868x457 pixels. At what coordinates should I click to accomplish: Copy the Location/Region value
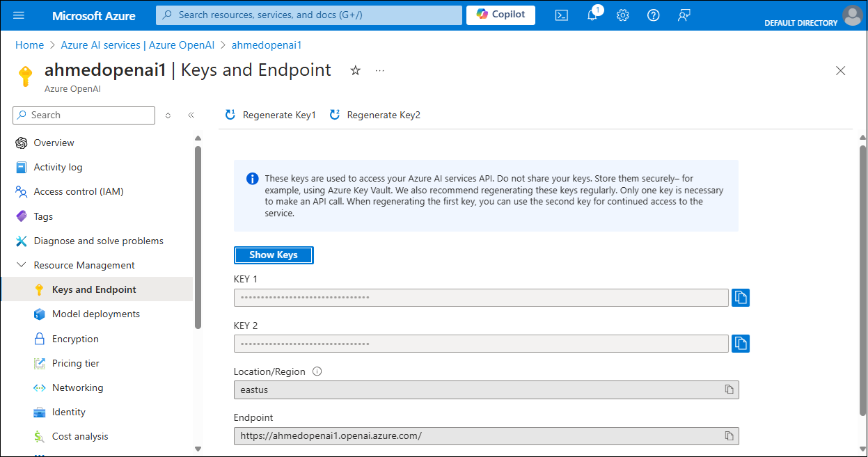729,390
